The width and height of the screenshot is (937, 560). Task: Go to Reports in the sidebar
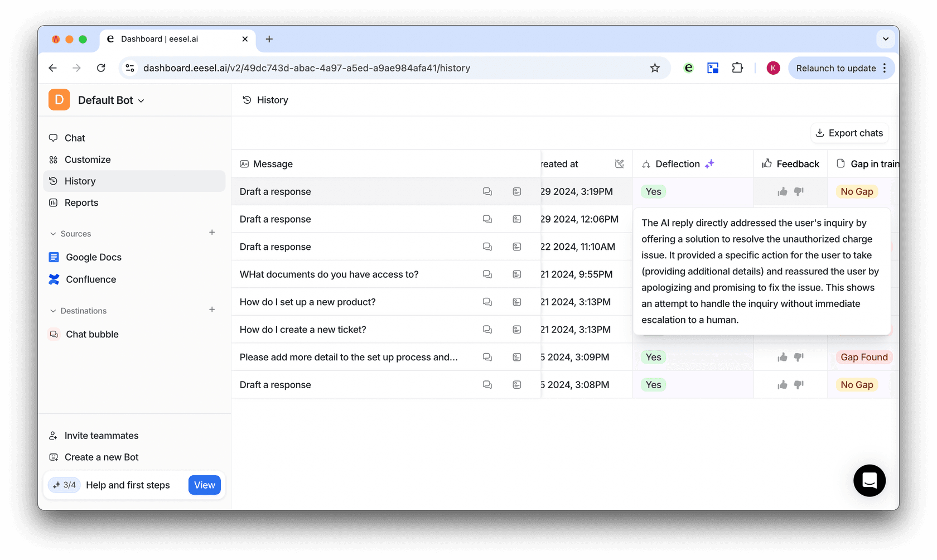pyautogui.click(x=81, y=203)
